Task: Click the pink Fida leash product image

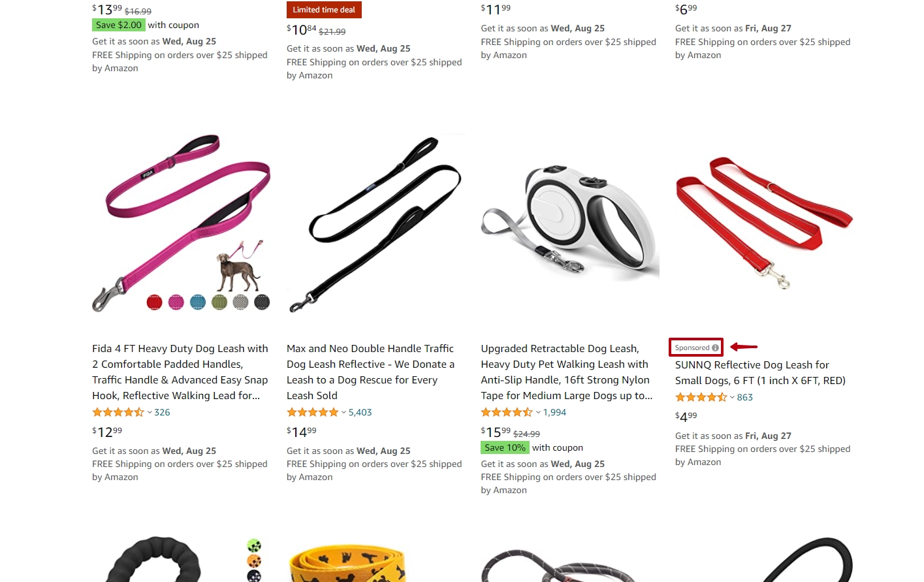Action: click(181, 223)
